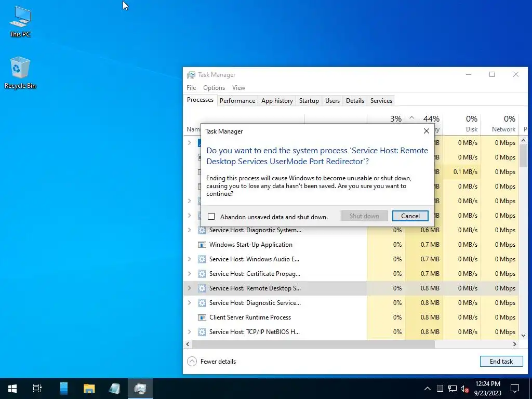
Task: Click the notebook-like taskbar app icon
Action: pyautogui.click(x=114, y=389)
